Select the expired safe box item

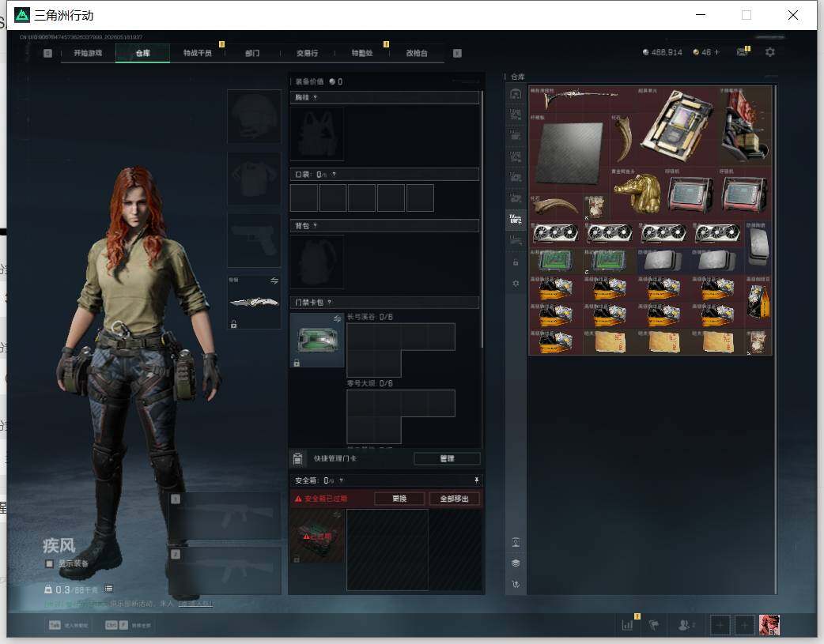coord(317,536)
